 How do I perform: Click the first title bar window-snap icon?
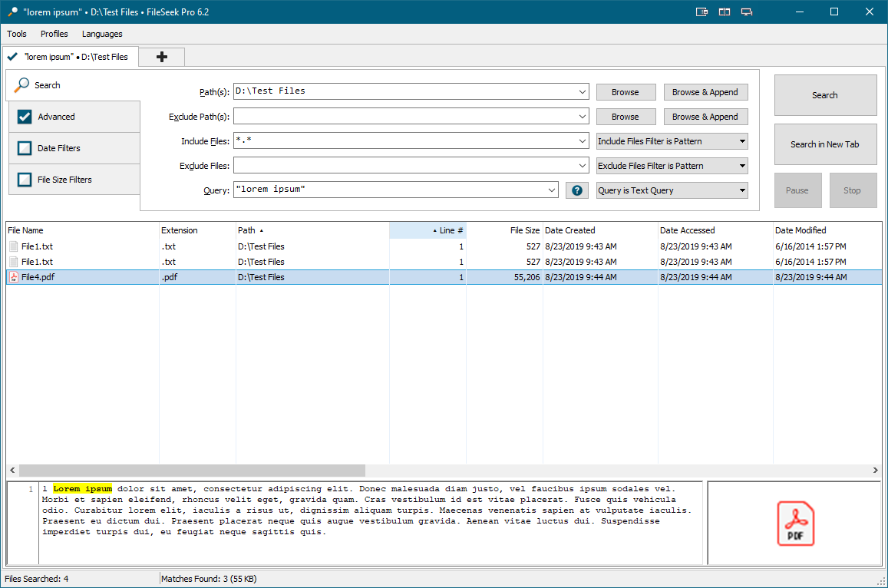pos(701,12)
